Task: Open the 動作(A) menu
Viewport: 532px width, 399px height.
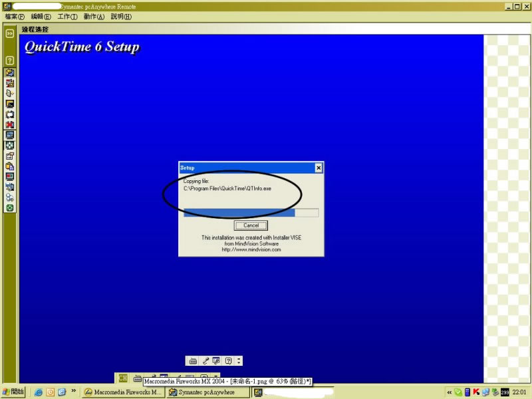Action: point(94,17)
